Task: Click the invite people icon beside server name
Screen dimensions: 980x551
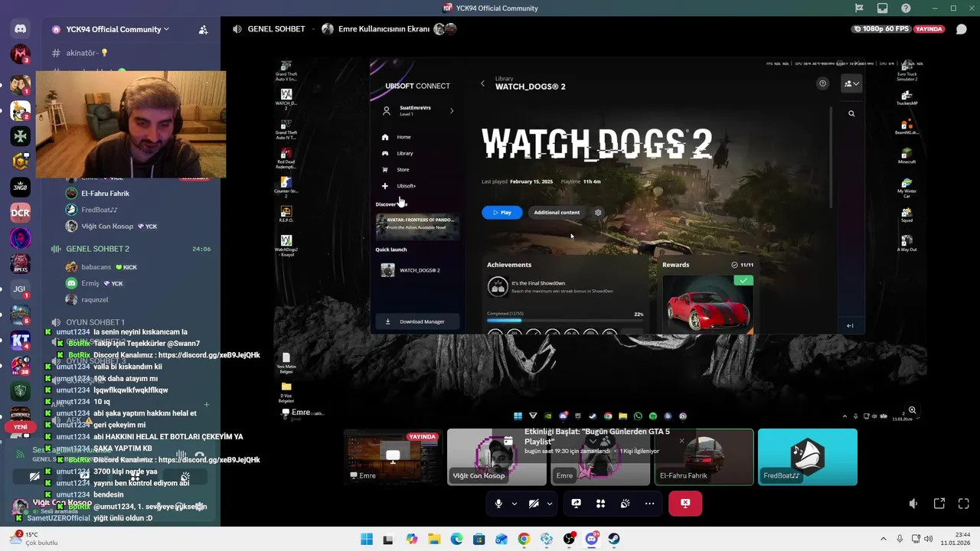Action: [203, 29]
